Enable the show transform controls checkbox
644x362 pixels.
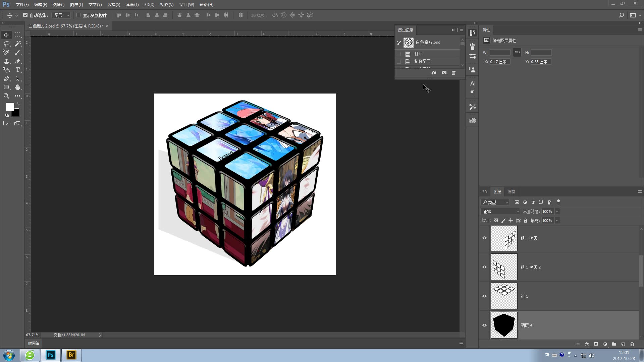click(x=79, y=15)
